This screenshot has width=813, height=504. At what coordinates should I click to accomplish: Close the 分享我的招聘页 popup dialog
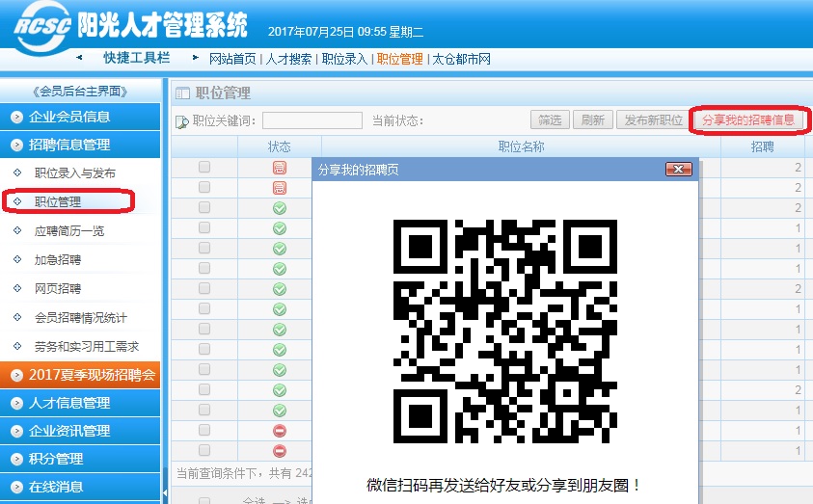click(679, 169)
